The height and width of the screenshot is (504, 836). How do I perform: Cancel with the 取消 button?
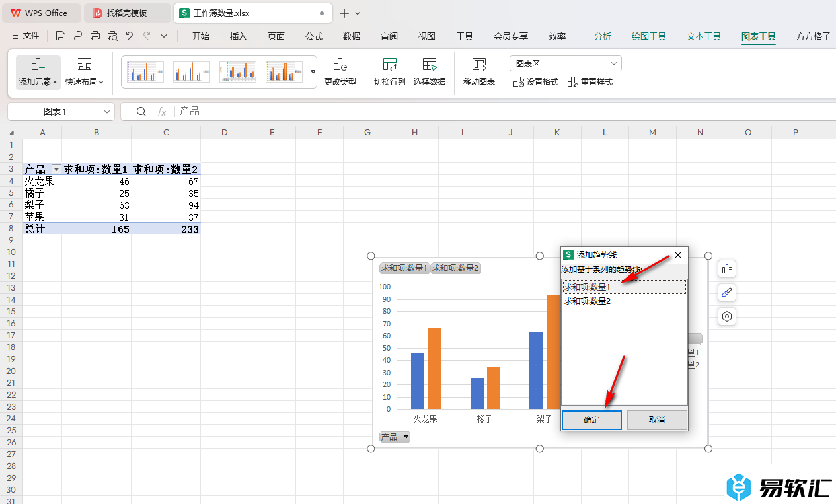[657, 420]
